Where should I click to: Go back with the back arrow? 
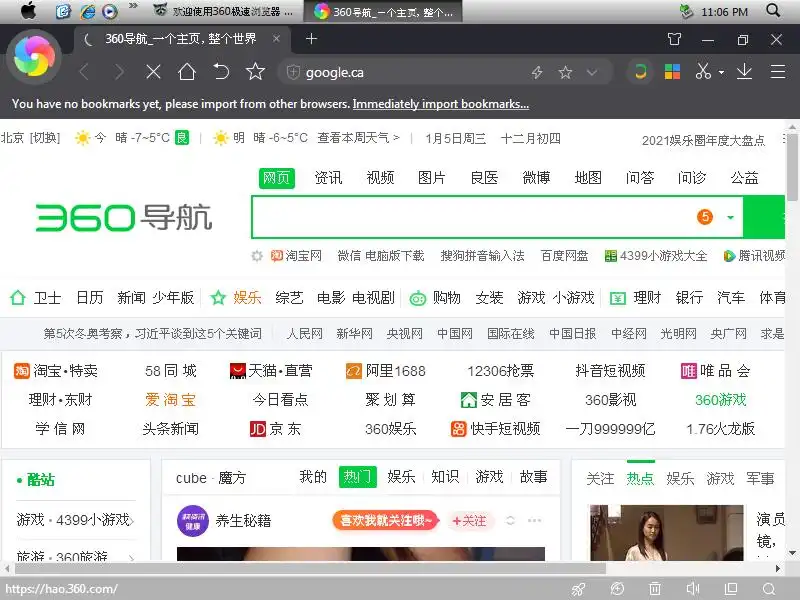click(85, 72)
